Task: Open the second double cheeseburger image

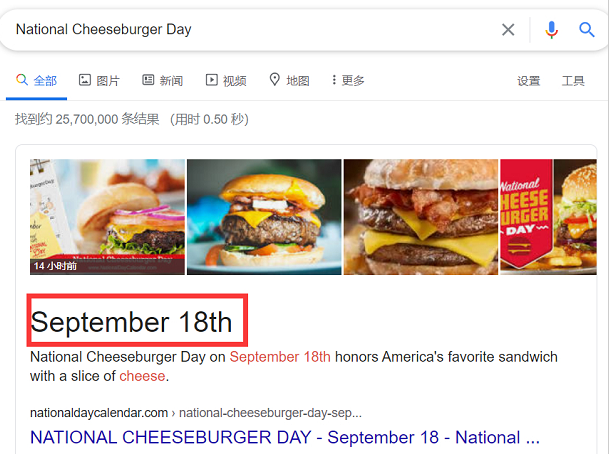Action: pos(264,216)
